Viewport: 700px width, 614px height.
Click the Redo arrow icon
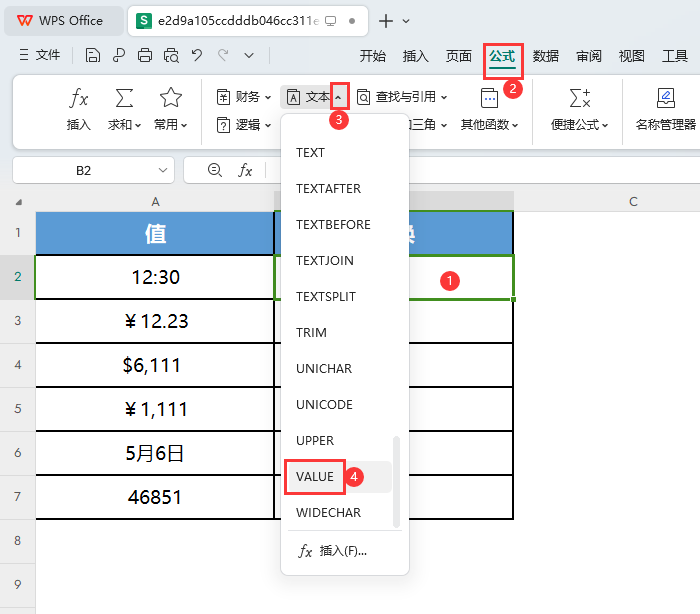pyautogui.click(x=223, y=55)
